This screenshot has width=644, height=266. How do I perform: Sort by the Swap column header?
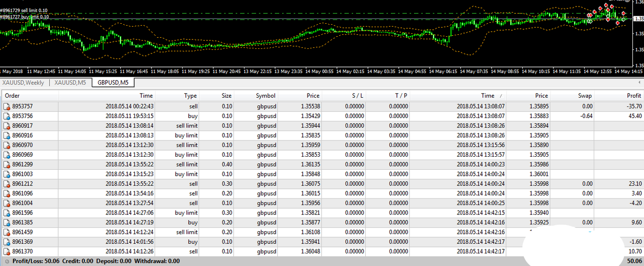[585, 96]
